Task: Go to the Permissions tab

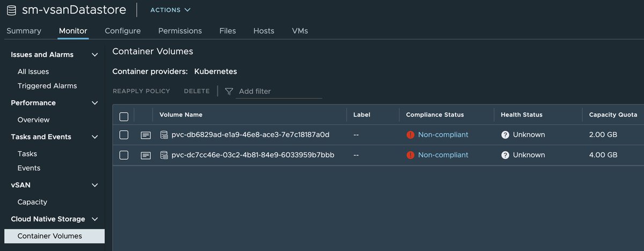Action: point(180,31)
